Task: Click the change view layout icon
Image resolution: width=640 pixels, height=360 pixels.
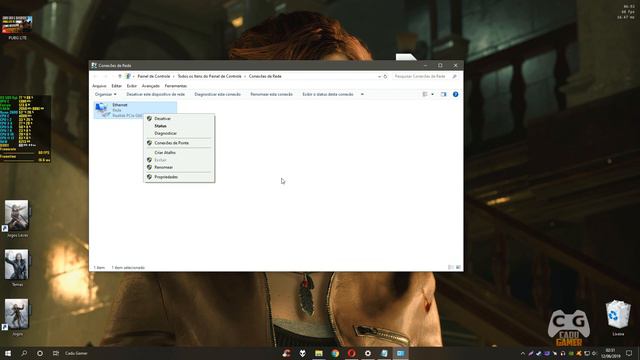Action: tap(425, 94)
